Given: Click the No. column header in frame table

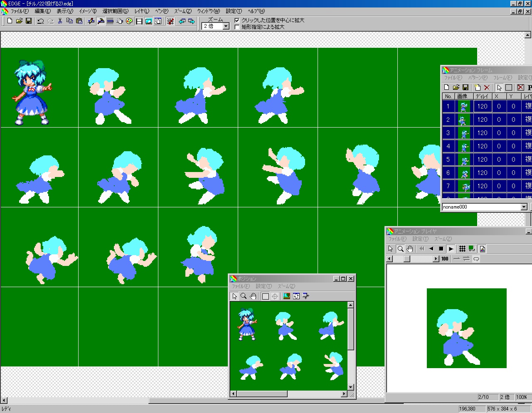Looking at the screenshot, I should [448, 96].
